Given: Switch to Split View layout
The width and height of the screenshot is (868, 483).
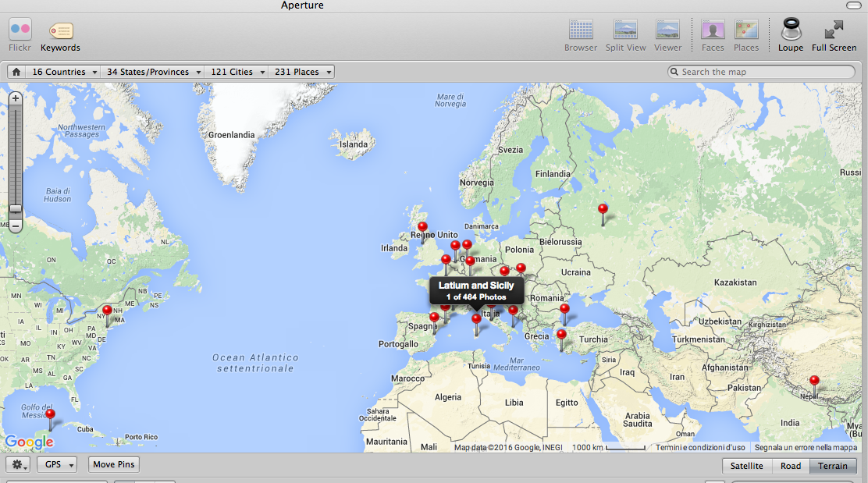Looking at the screenshot, I should point(625,35).
